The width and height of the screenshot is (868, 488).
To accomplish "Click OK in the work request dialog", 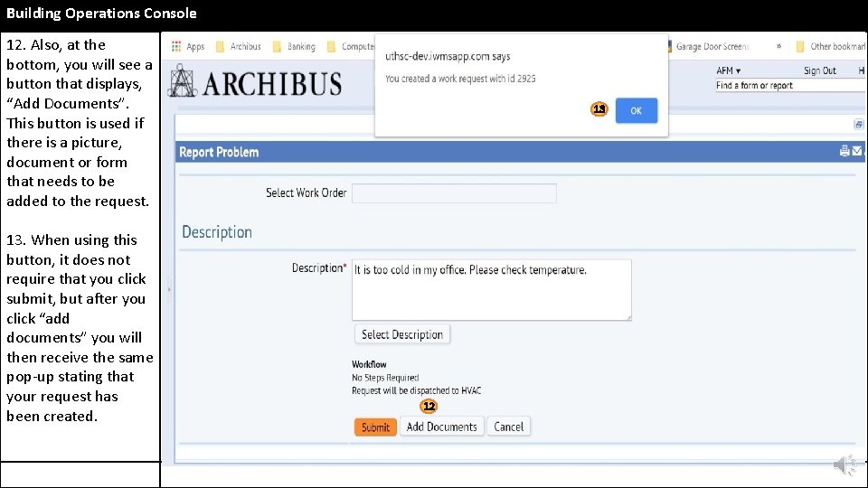I will [x=636, y=110].
